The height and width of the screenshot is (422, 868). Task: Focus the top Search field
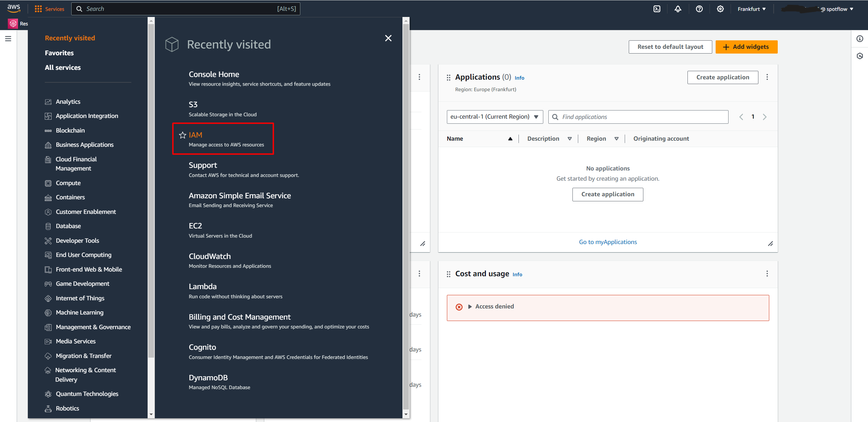coord(186,9)
